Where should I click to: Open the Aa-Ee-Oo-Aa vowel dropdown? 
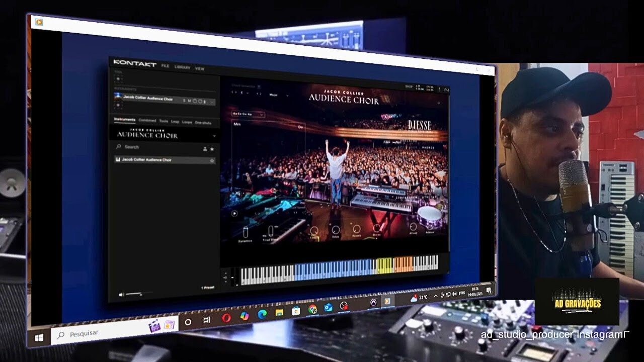coord(248,114)
